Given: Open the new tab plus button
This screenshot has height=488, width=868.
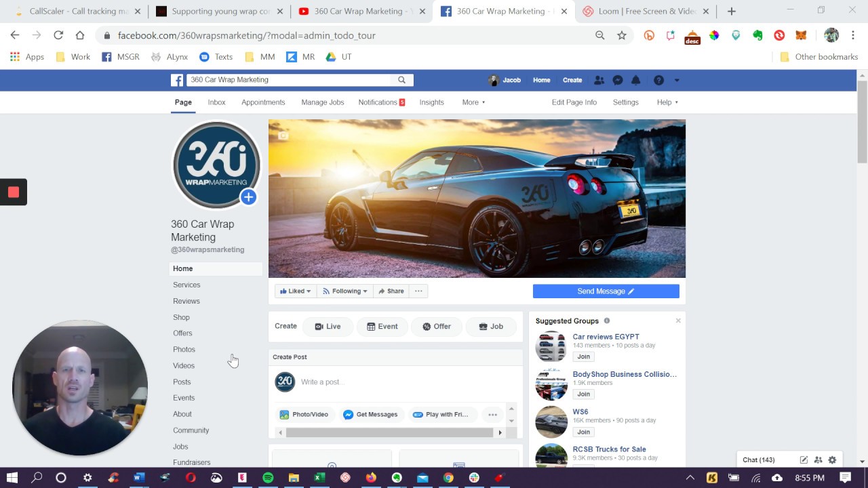Looking at the screenshot, I should point(731,12).
